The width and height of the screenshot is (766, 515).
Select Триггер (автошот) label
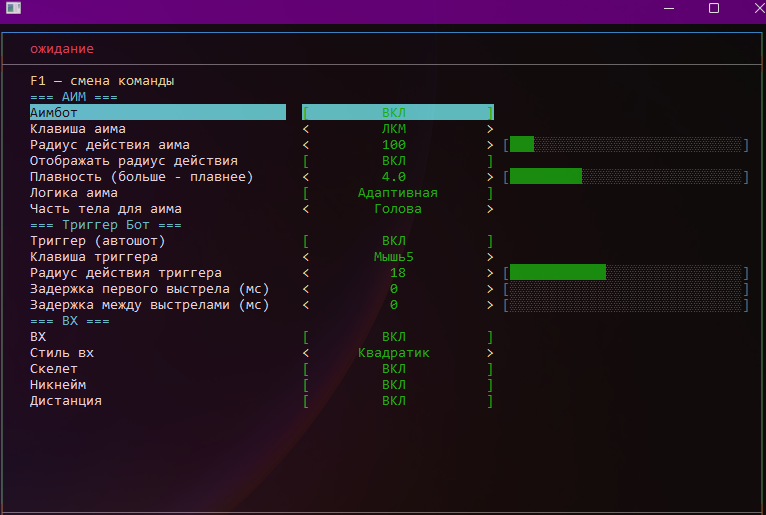[x=98, y=241]
